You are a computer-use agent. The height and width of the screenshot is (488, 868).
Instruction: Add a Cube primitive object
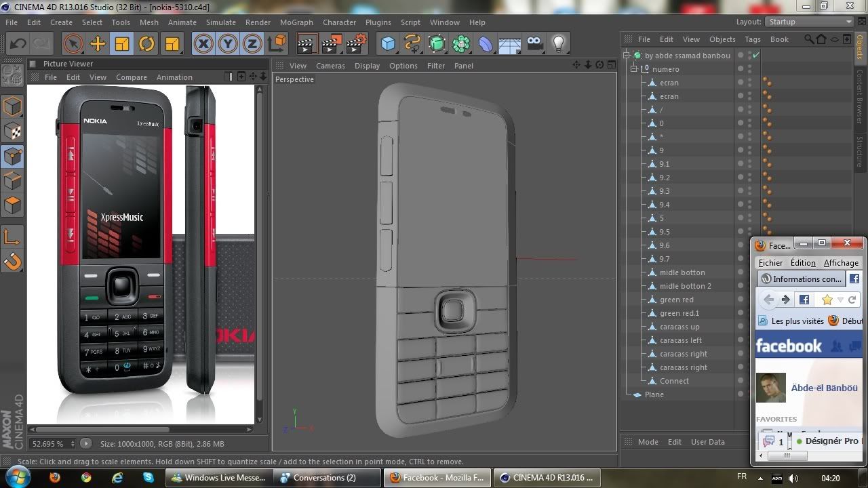[388, 44]
